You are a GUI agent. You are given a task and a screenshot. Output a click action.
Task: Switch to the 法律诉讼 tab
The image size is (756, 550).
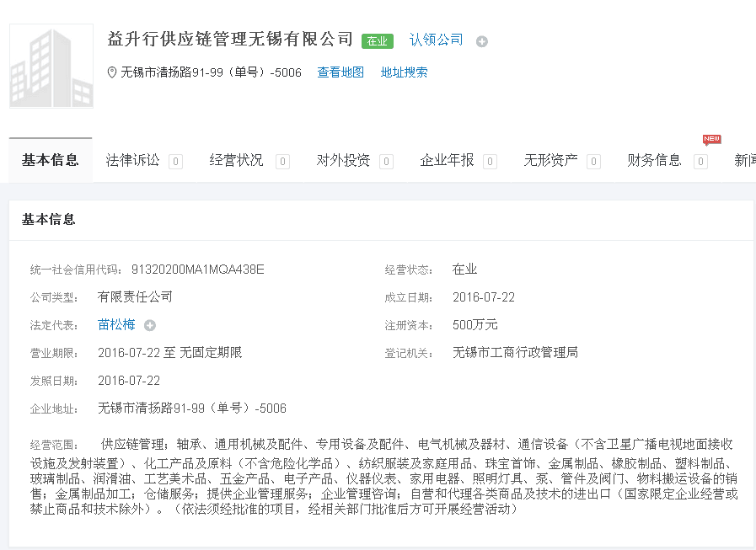(133, 160)
